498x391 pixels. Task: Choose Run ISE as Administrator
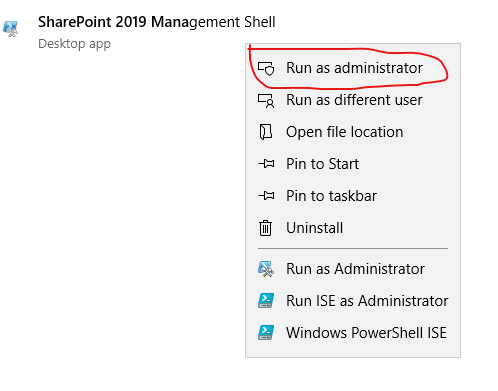tap(353, 301)
